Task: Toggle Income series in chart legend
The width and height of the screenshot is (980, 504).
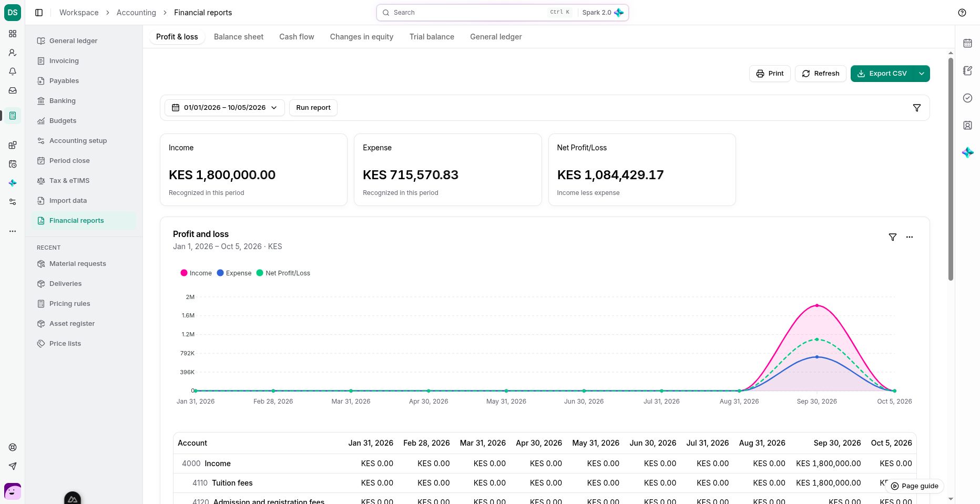Action: tap(196, 273)
